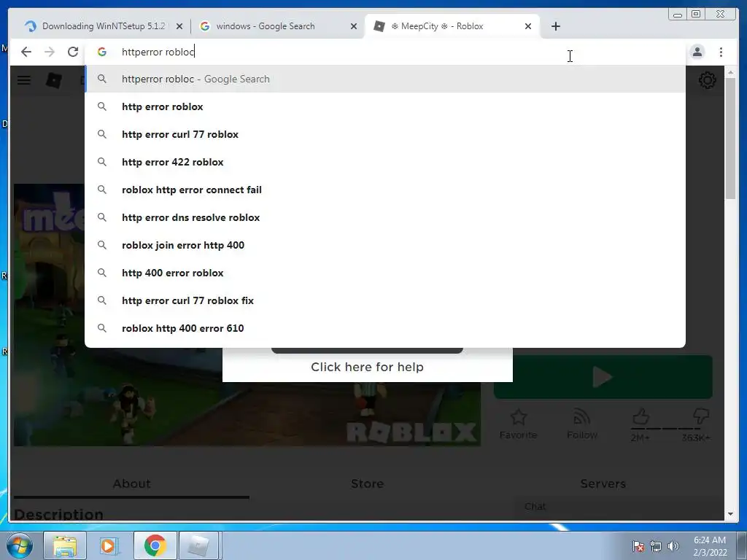
Task: Click the Roblox logo icon
Action: [x=54, y=80]
